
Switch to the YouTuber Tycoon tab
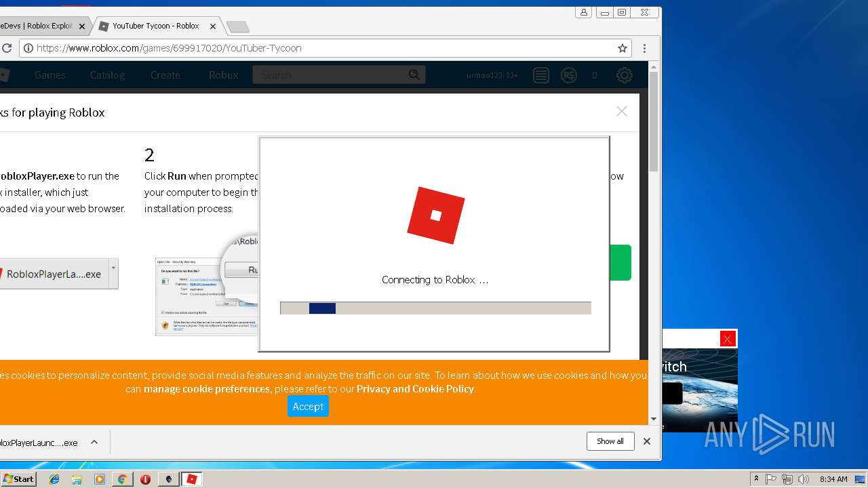tap(156, 26)
